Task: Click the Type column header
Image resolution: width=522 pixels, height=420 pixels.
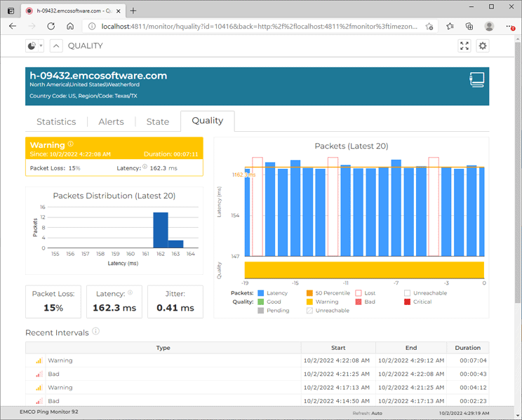Action: [x=163, y=348]
